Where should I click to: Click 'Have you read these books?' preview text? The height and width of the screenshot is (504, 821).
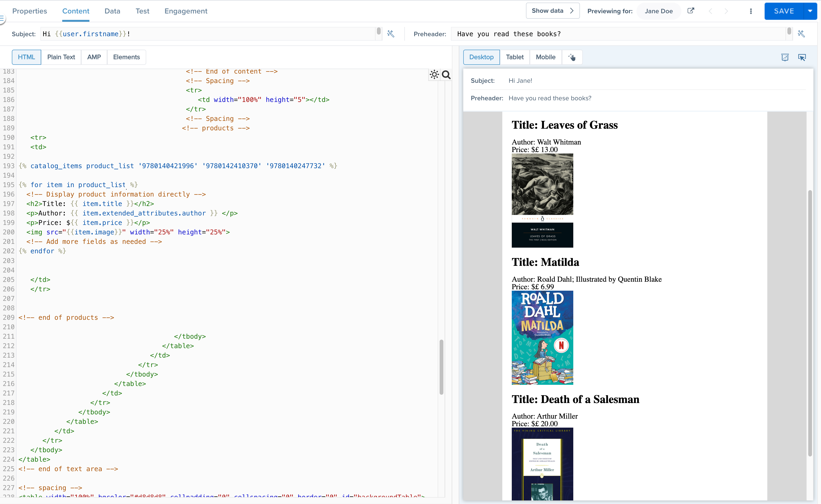[x=550, y=98]
